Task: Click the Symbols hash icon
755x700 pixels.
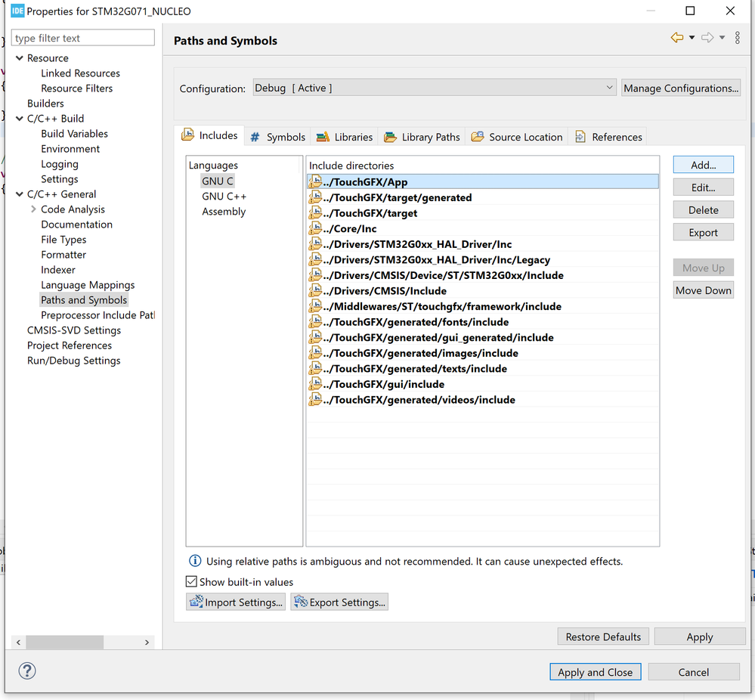Action: [255, 138]
